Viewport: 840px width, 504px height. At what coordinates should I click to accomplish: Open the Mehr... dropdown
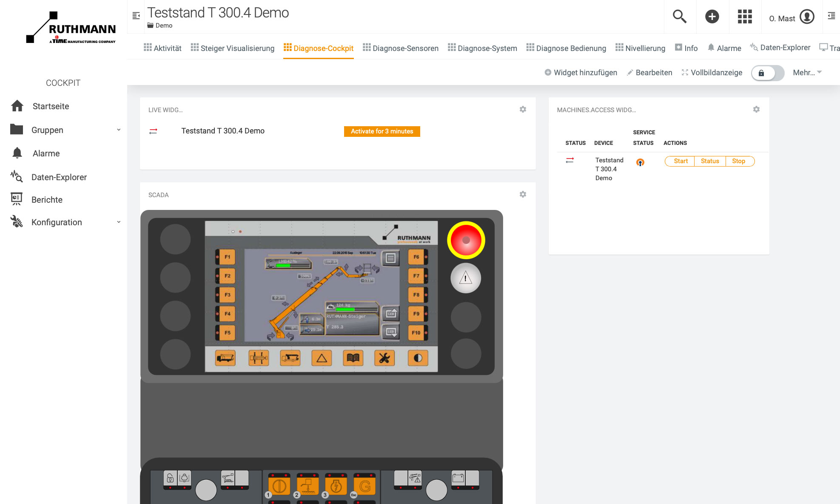coord(807,73)
